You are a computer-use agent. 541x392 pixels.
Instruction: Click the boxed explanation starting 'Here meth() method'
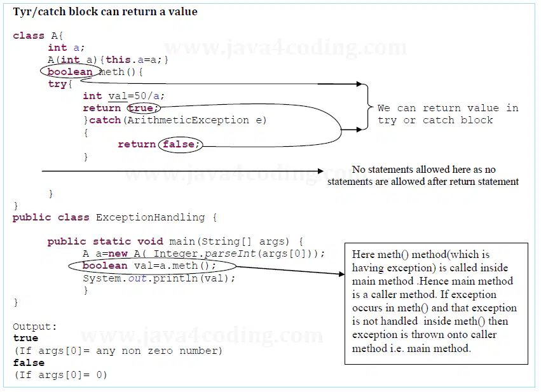[x=436, y=304]
